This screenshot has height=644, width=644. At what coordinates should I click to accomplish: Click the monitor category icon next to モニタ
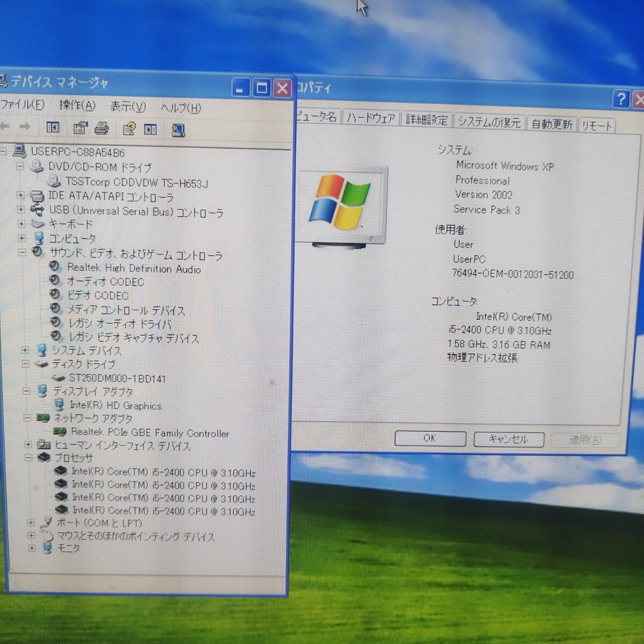[x=48, y=548]
